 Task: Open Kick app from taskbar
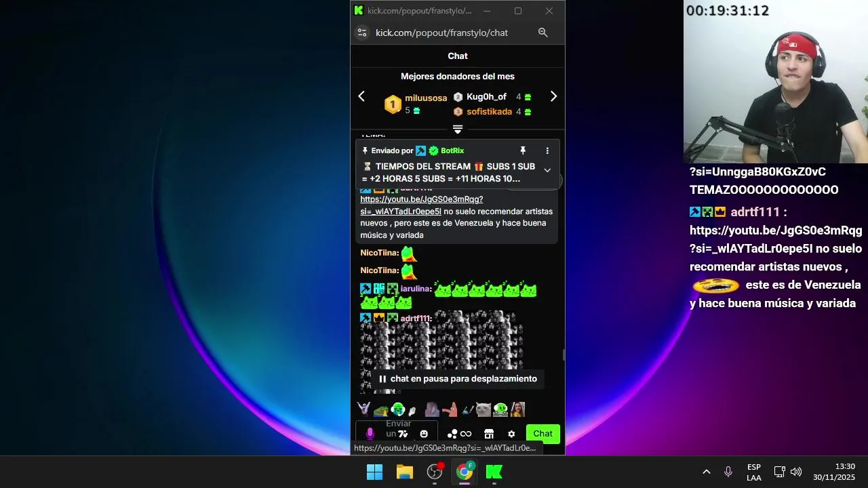[x=494, y=472]
